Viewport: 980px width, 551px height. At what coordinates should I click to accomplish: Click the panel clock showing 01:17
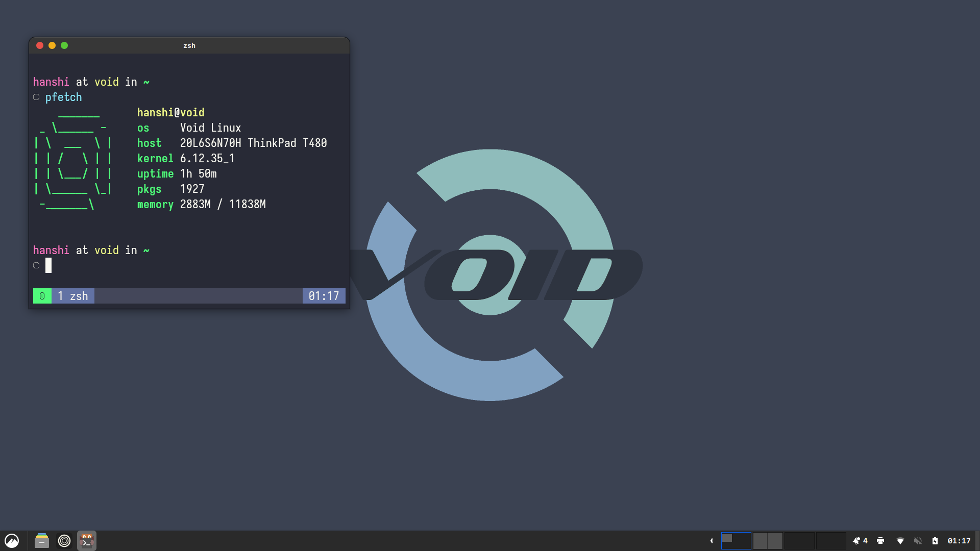959,541
